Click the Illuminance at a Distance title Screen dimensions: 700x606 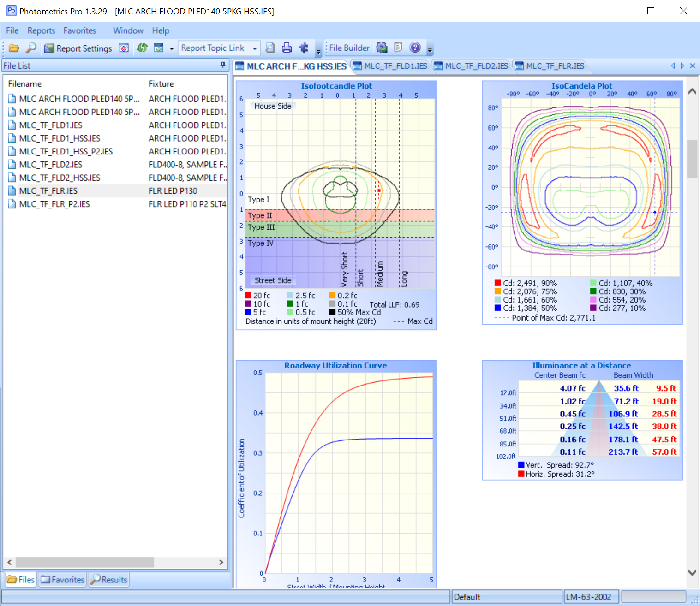[x=581, y=366]
